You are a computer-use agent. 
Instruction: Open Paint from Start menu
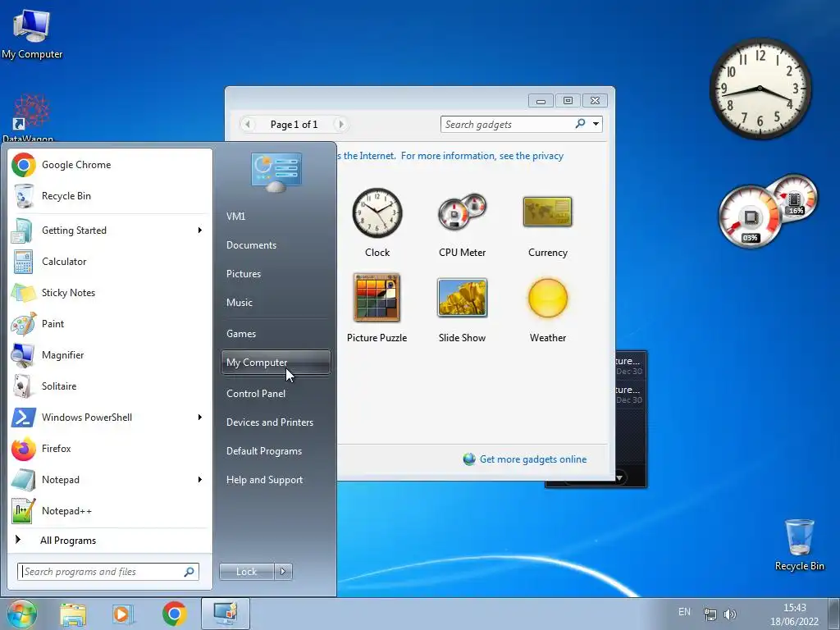pyautogui.click(x=110, y=323)
